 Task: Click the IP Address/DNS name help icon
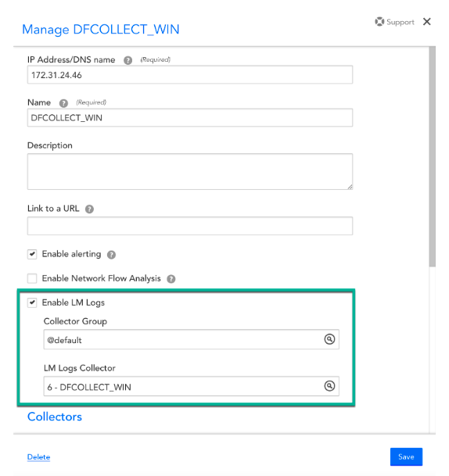[128, 60]
